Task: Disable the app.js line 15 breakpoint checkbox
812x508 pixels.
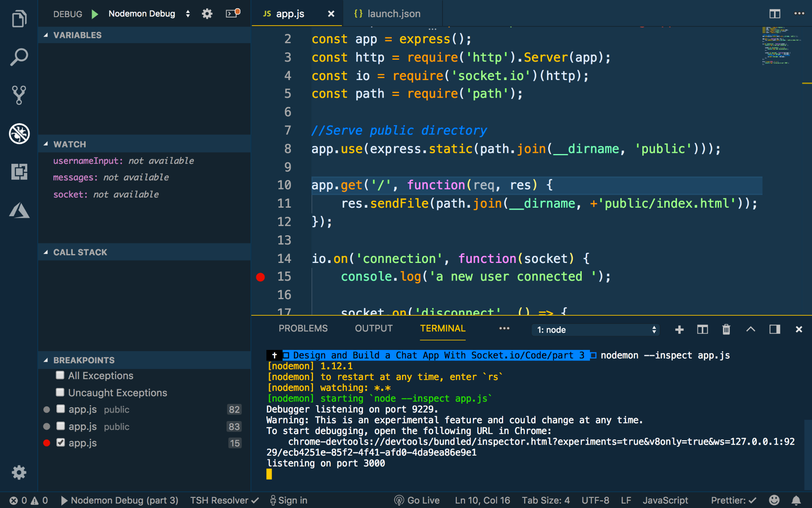Action: tap(60, 442)
